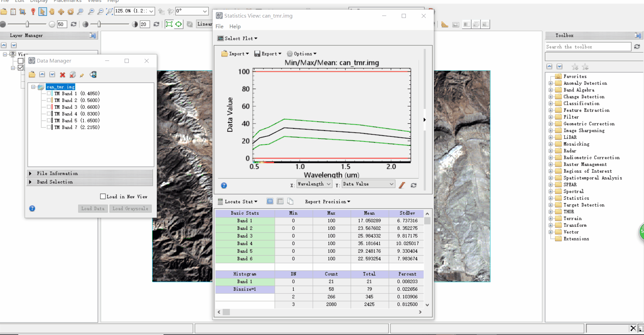Open the Data Manager clipboard icon
The image size is (644, 335).
(x=13, y=12)
